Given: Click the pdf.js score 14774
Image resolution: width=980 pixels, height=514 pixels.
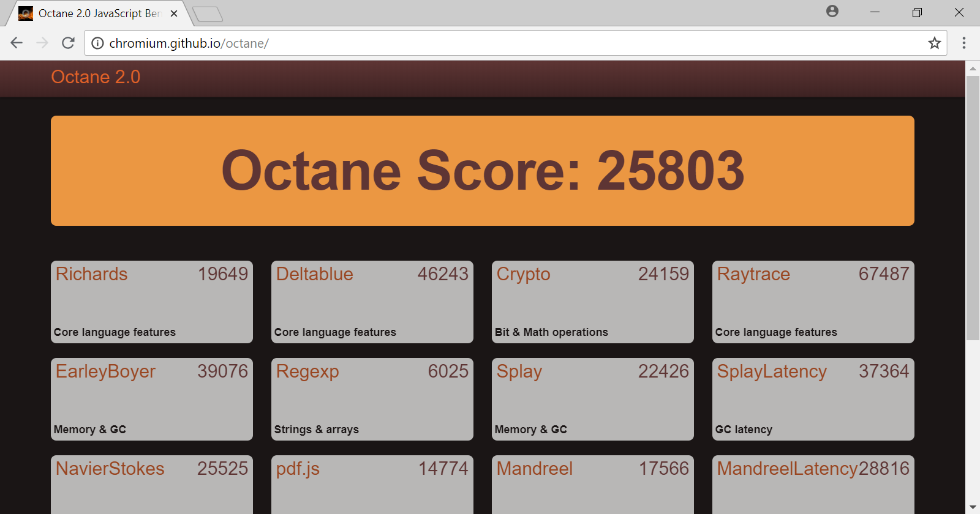Looking at the screenshot, I should pos(443,469).
